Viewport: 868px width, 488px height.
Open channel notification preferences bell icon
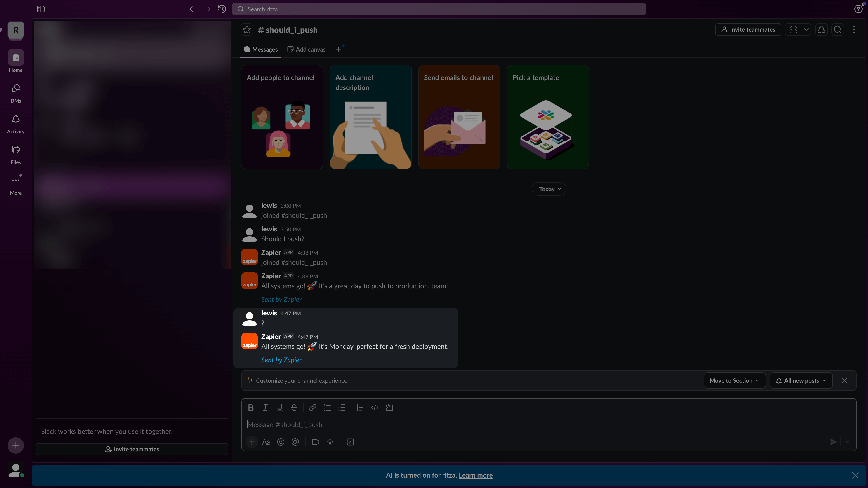[821, 30]
